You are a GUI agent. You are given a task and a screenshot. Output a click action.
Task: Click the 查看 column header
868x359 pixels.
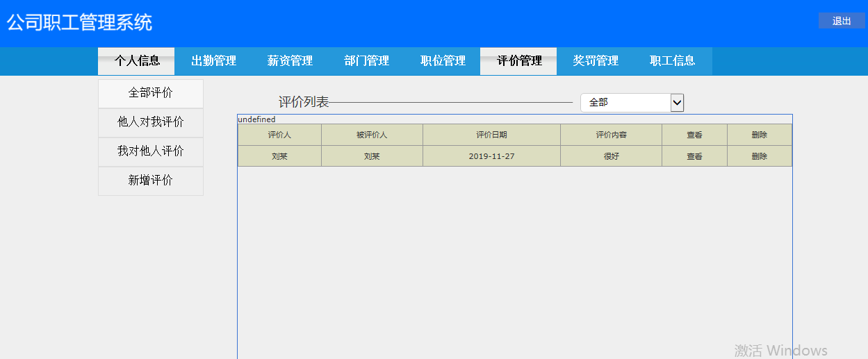694,135
